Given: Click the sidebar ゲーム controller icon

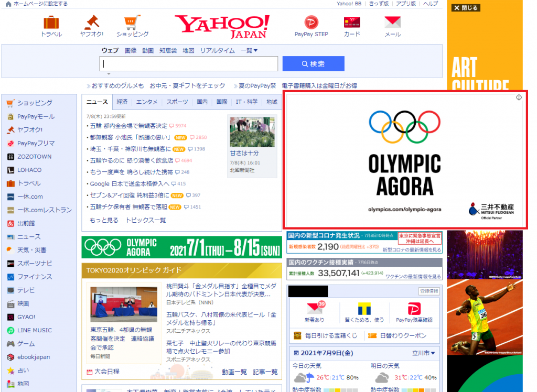Looking at the screenshot, I should (10, 344).
